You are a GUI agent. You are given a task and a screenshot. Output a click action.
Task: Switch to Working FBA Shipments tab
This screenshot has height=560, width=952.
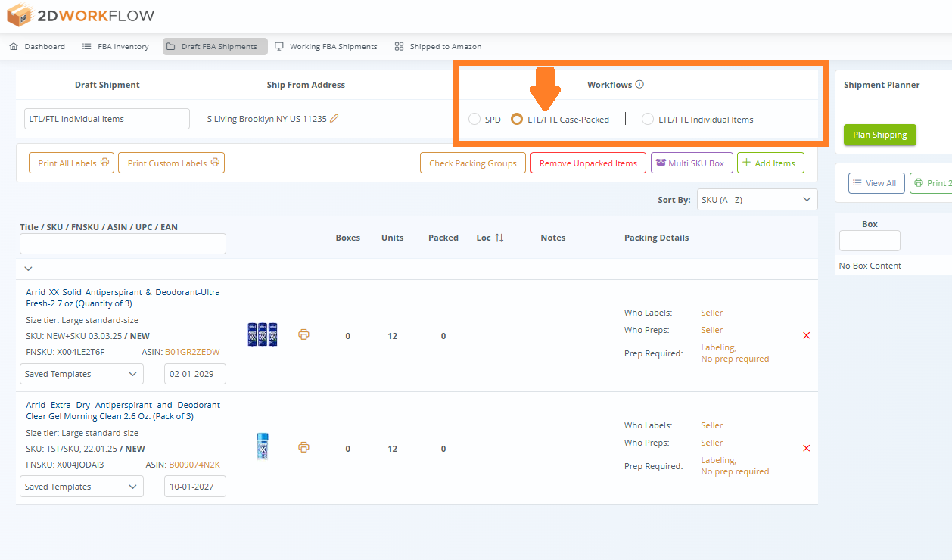pyautogui.click(x=325, y=47)
